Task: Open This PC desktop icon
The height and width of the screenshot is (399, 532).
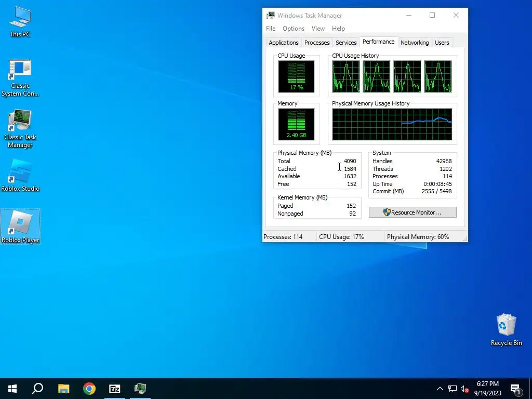Action: click(20, 22)
